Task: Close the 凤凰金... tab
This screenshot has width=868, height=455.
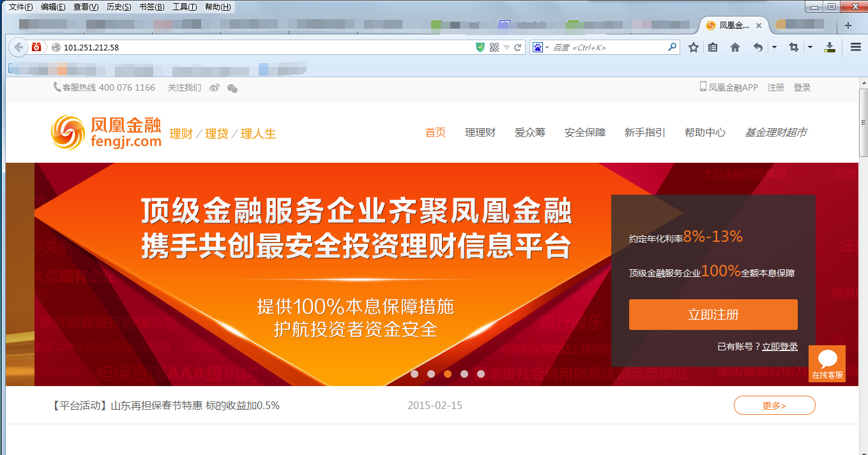Action: tap(759, 26)
